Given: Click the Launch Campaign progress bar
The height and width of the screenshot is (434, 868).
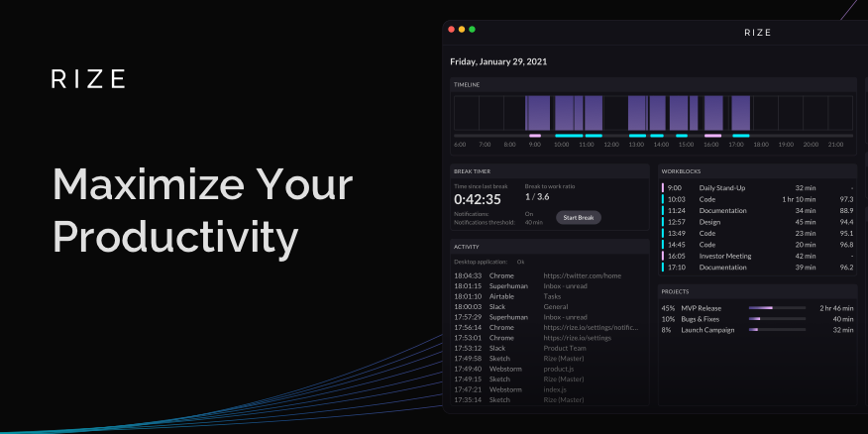Looking at the screenshot, I should point(777,330).
